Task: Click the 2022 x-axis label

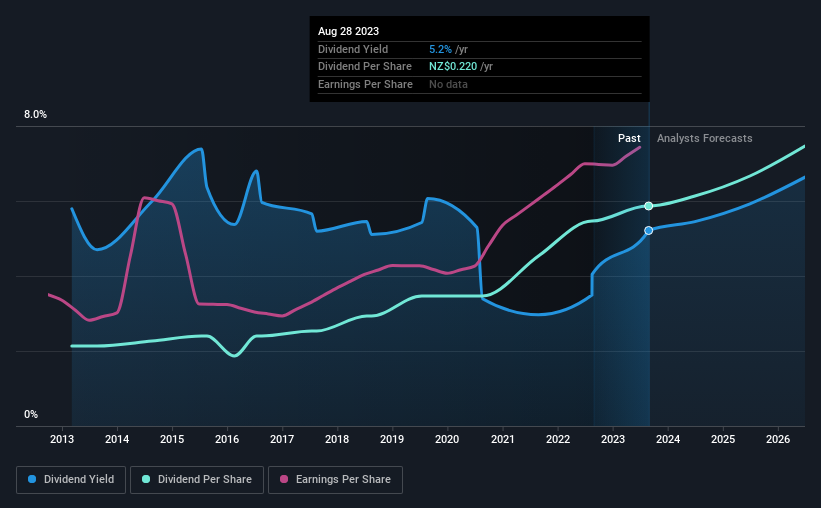Action: point(558,439)
